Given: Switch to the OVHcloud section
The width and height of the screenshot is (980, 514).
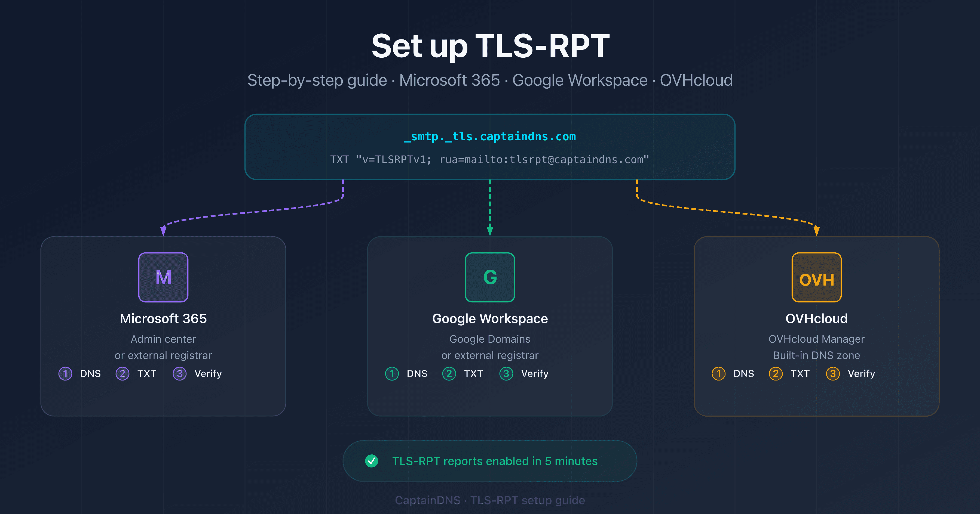Looking at the screenshot, I should pos(816,318).
